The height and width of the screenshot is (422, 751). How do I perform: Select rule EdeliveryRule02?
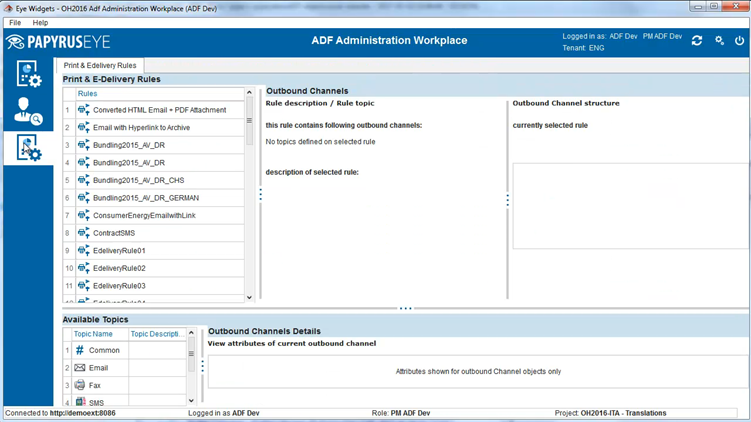(119, 268)
